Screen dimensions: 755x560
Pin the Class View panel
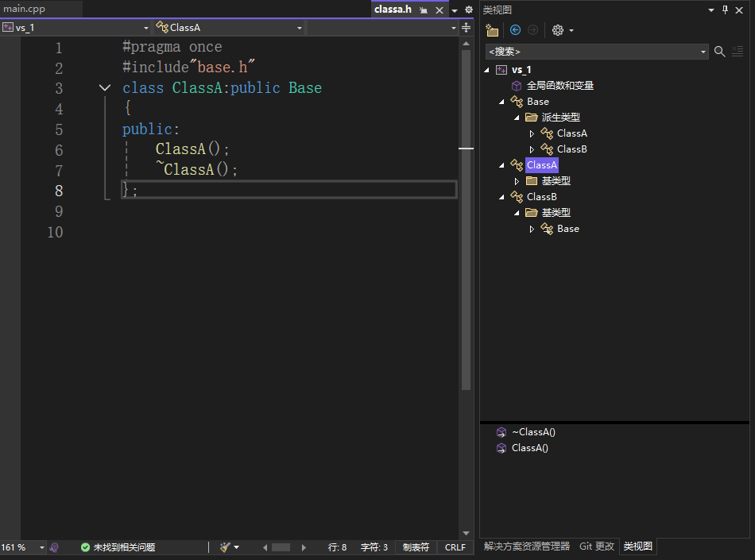coord(725,10)
